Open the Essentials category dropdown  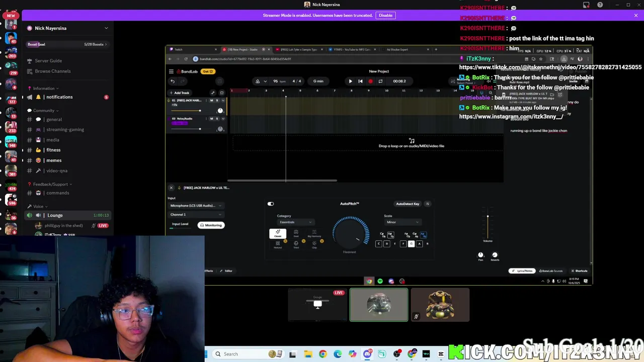[x=295, y=222]
